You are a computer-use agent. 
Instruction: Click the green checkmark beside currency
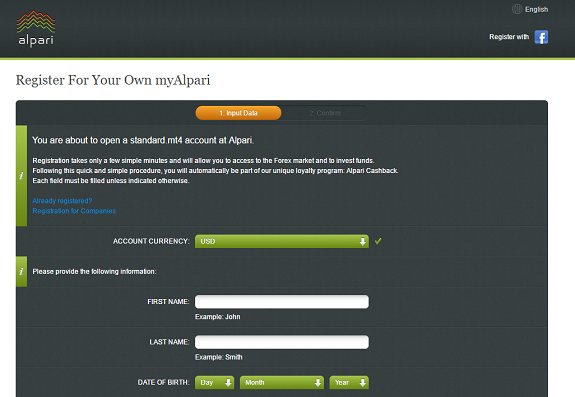[378, 241]
